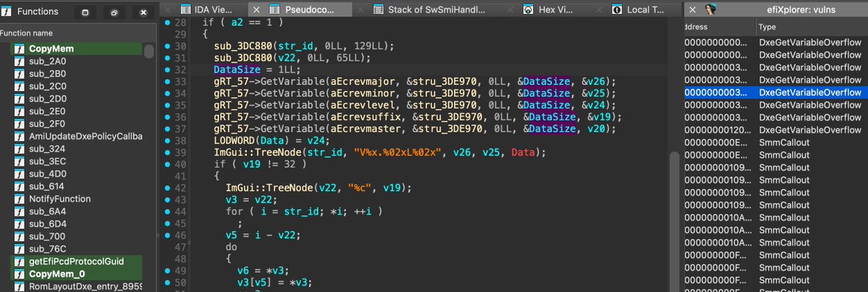Click the Functions list scrollbar thumb
Screen dimensions: 868x292
click(x=149, y=51)
